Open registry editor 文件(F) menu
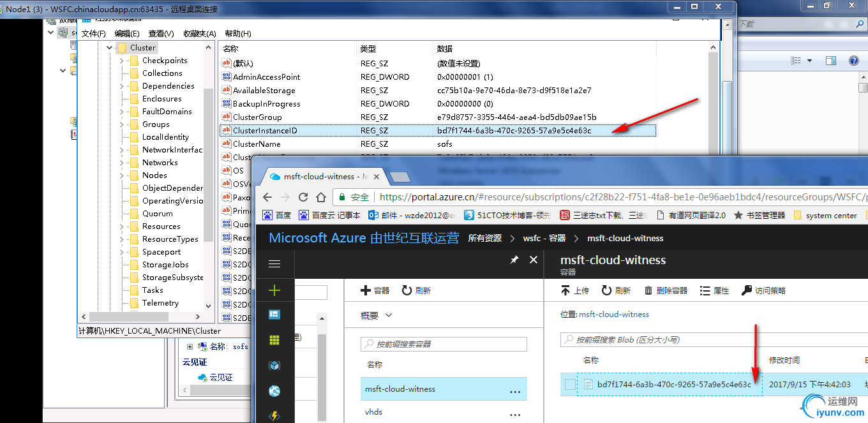 pos(94,33)
